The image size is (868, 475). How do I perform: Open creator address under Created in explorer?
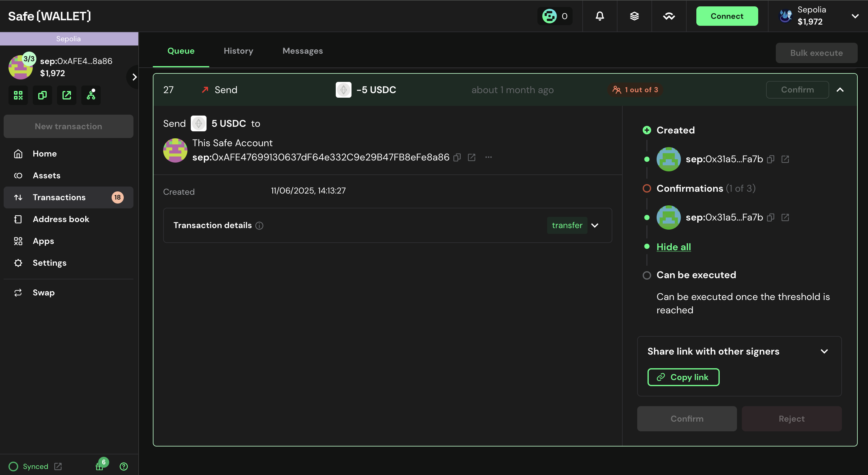click(785, 159)
